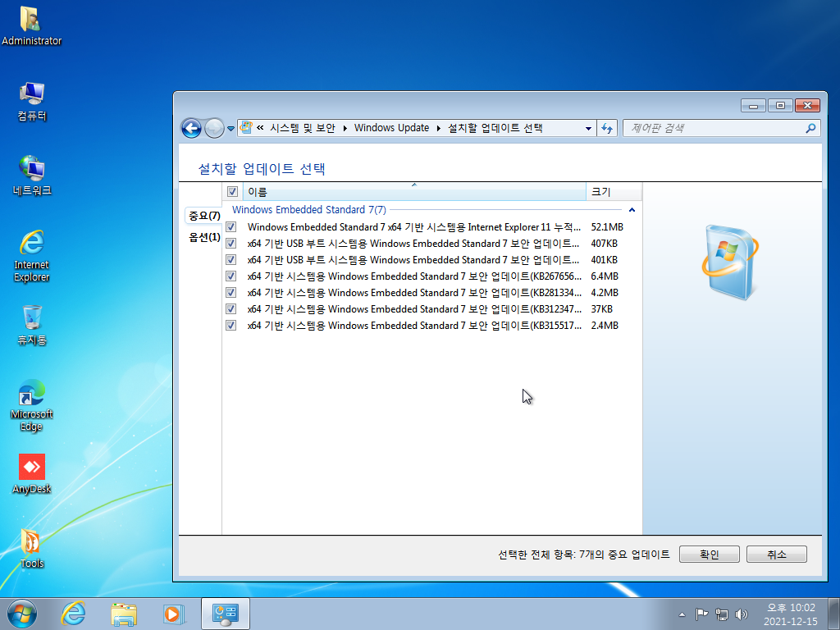Click 설치할 업데이트 선택 breadcrumb
This screenshot has width=840, height=630.
pyautogui.click(x=495, y=127)
